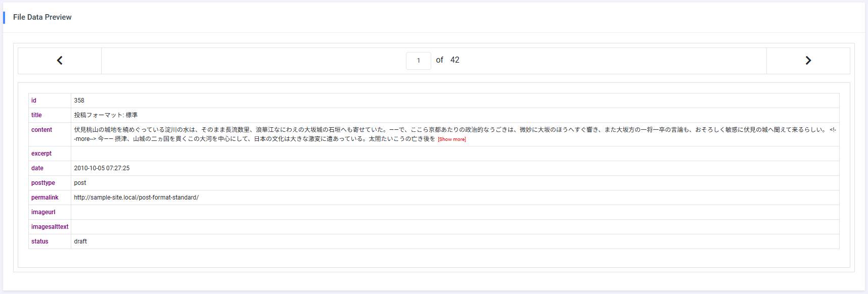Select the 'id' field label
The height and width of the screenshot is (294, 868).
tap(34, 101)
